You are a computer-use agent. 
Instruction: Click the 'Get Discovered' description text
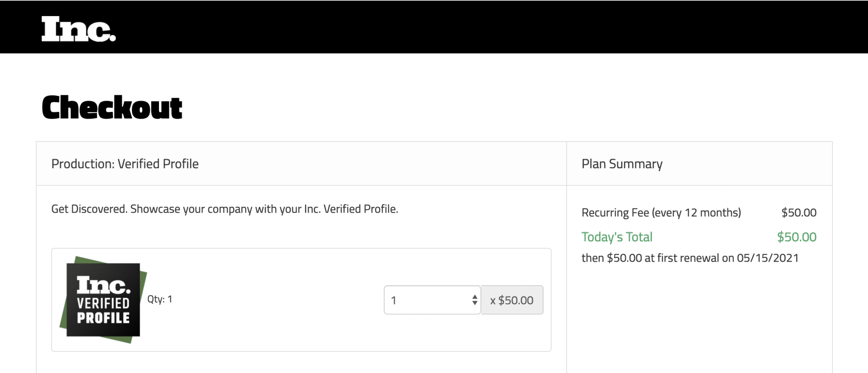[225, 209]
